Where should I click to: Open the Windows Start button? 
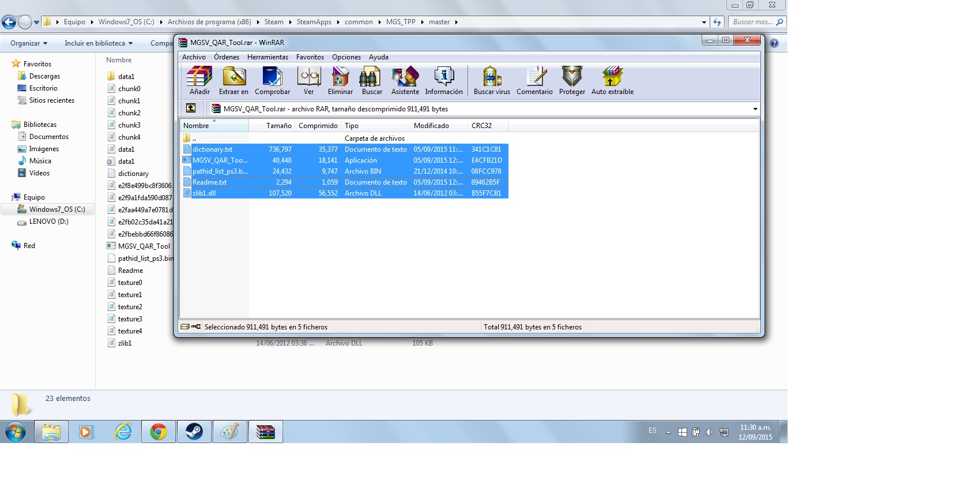coord(16,432)
